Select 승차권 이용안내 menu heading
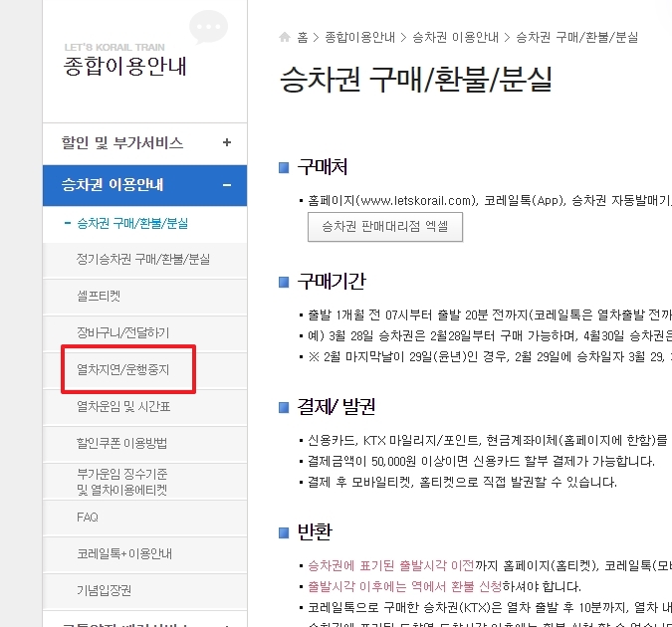Image resolution: width=672 pixels, height=627 pixels. click(112, 185)
